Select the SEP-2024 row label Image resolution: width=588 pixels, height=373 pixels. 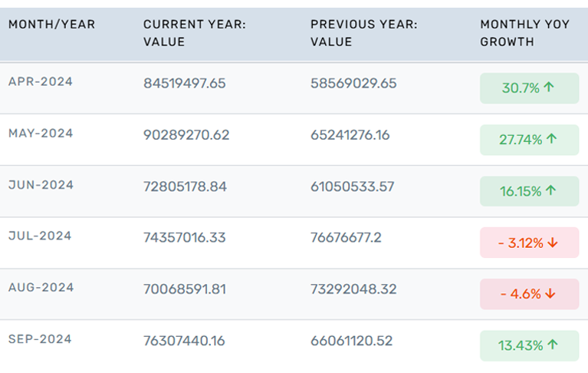click(x=40, y=339)
